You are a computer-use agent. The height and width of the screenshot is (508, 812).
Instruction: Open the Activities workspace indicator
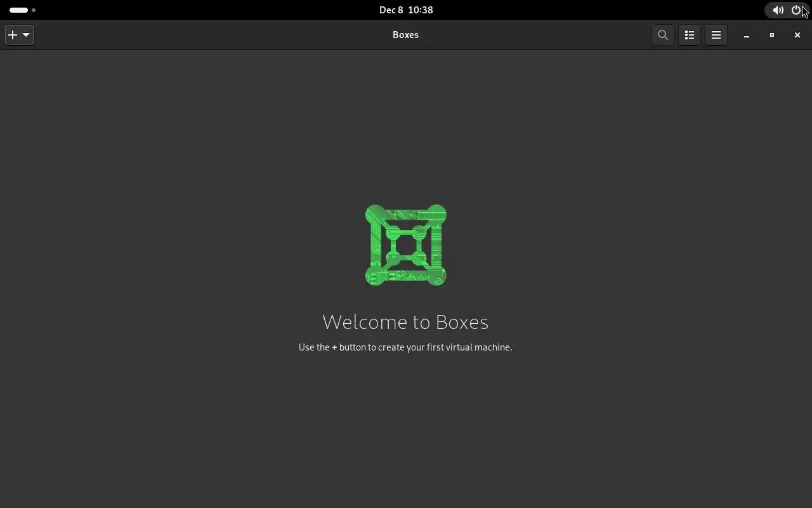22,10
